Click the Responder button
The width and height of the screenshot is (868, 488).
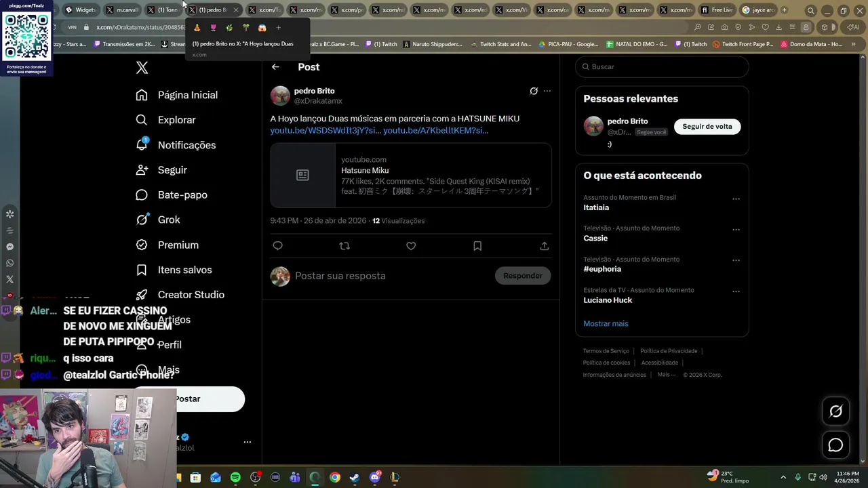tap(523, 276)
